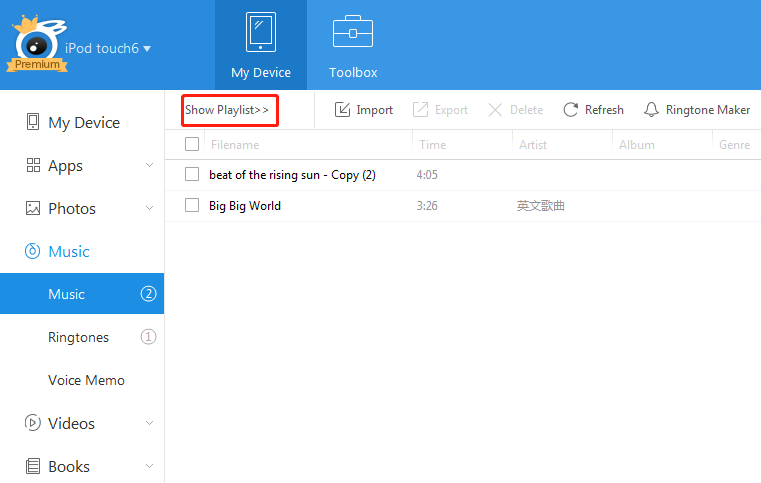761x483 pixels.
Task: Click the Toolbox briefcase icon
Action: click(x=352, y=32)
